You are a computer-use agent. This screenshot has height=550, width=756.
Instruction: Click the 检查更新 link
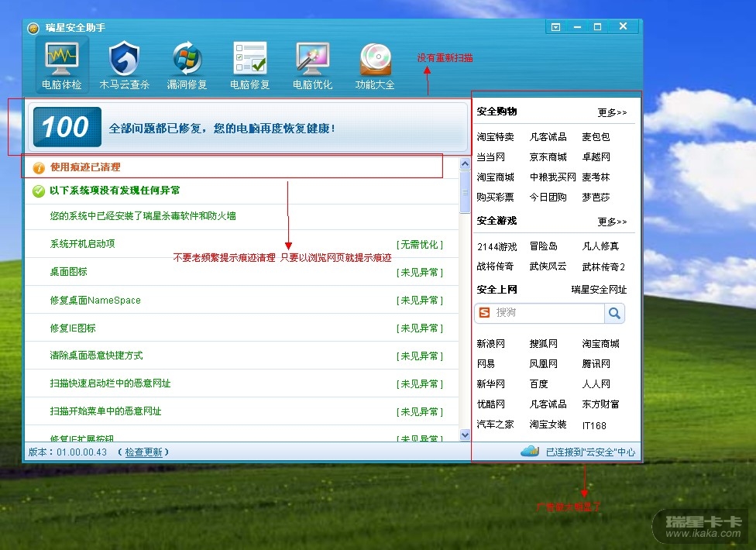pos(143,452)
